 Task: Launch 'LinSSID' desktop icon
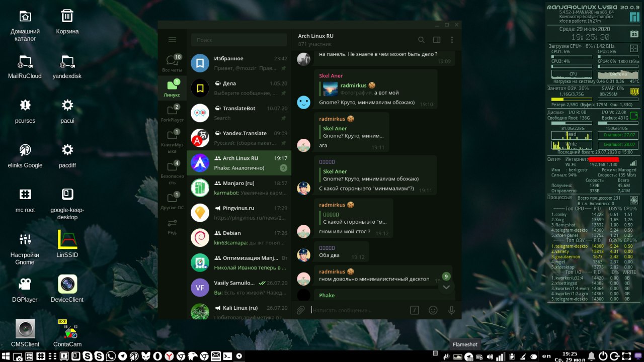[x=67, y=243]
